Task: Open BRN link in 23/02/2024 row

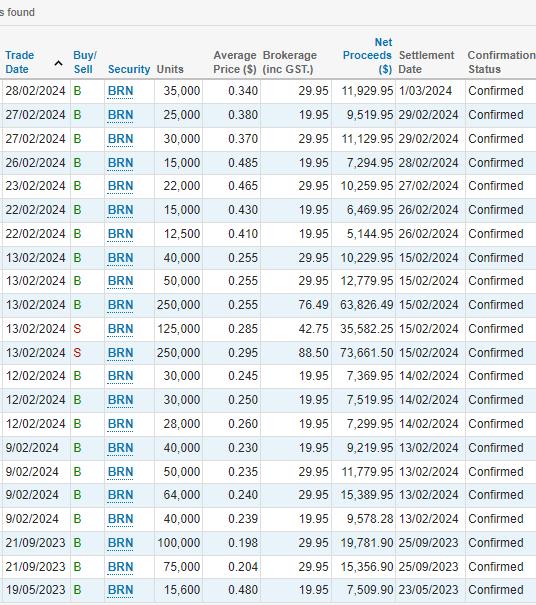Action: [x=120, y=186]
